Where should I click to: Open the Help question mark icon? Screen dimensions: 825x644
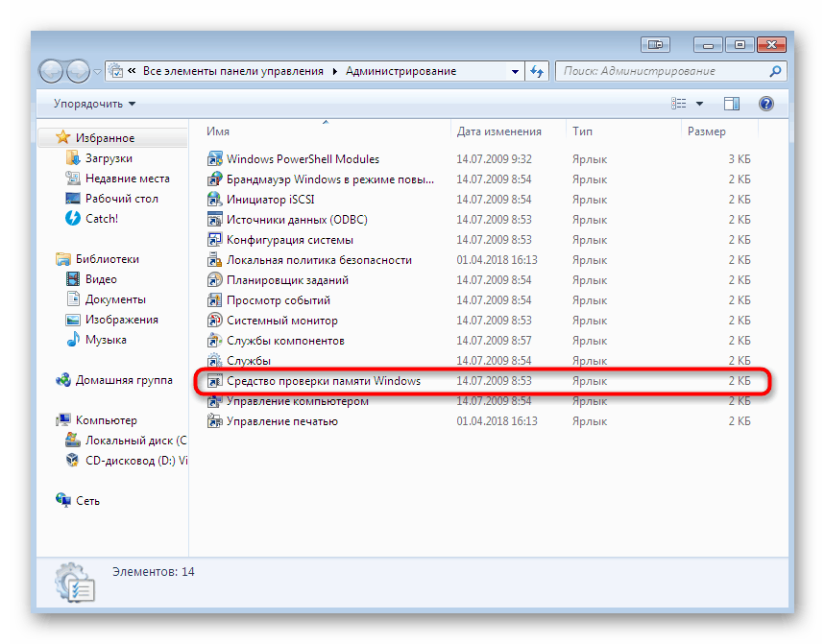pos(766,104)
